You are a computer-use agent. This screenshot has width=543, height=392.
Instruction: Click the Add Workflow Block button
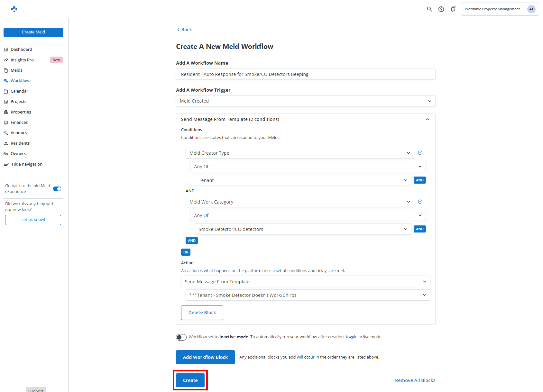pos(205,357)
